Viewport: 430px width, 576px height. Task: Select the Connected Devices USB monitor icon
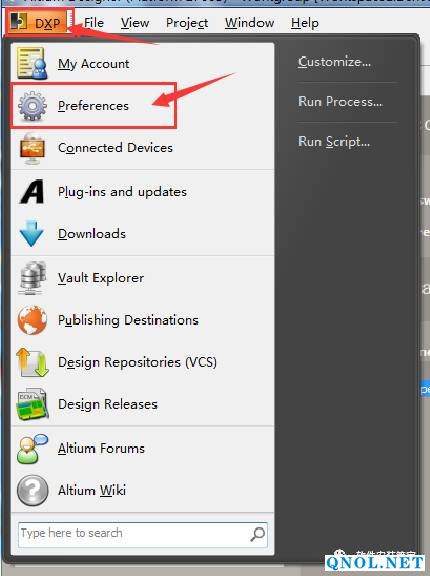(32, 148)
